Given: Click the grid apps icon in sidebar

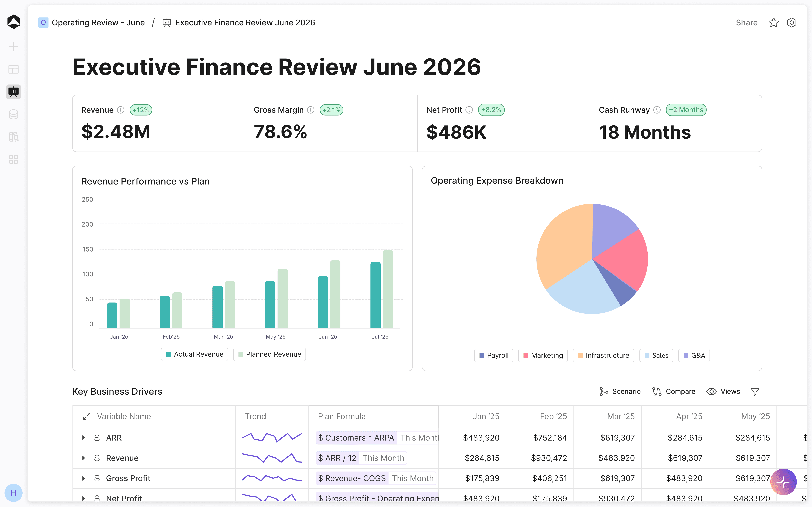Looking at the screenshot, I should pos(13,159).
